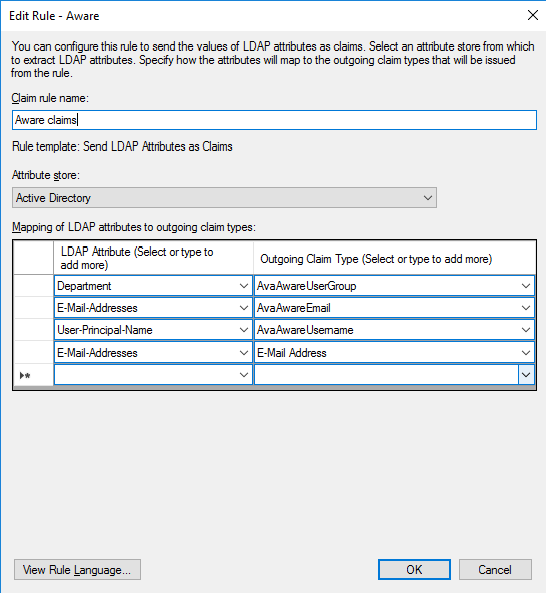
Task: Expand the Department LDAP attribute dropdown arrow
Action: click(x=244, y=286)
